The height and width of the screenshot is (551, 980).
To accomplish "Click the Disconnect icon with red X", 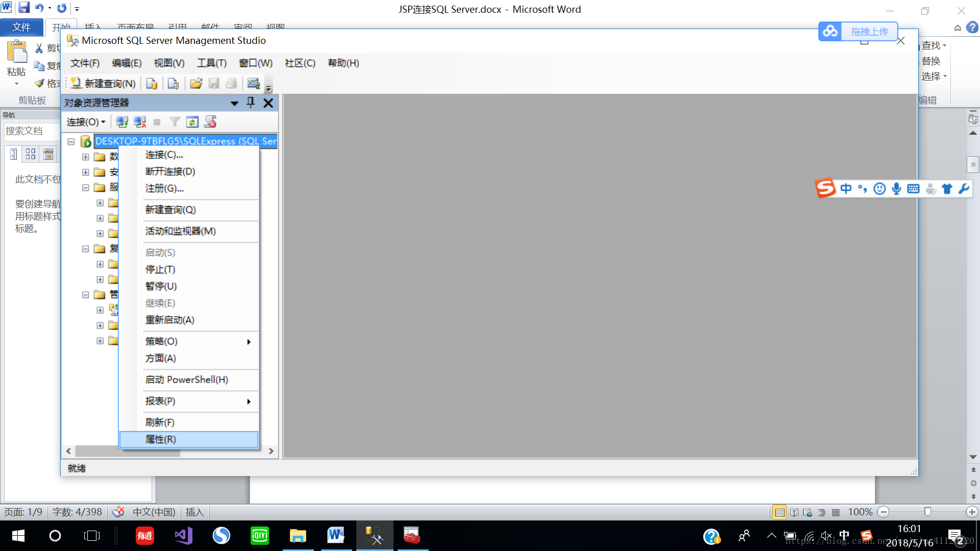I will point(140,122).
